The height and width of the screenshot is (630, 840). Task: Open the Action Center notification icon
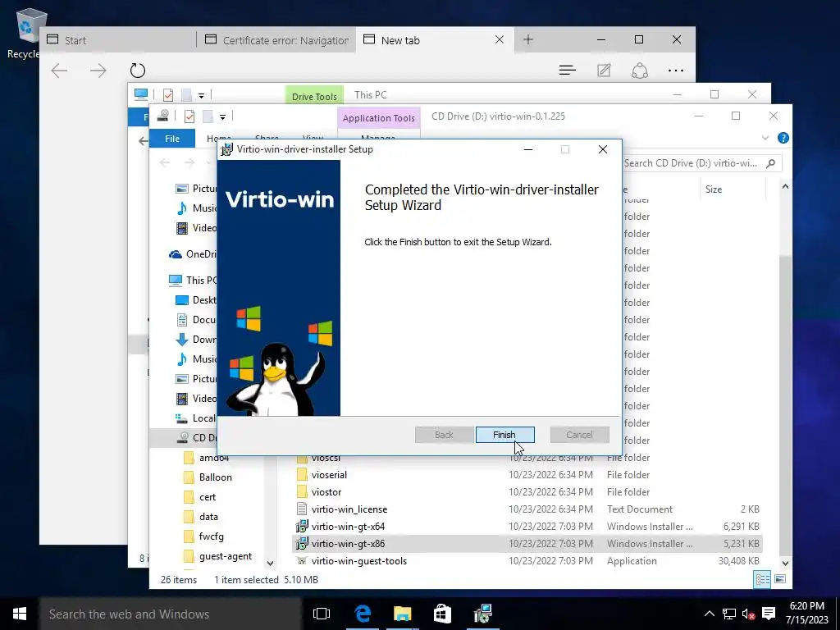coord(768,614)
